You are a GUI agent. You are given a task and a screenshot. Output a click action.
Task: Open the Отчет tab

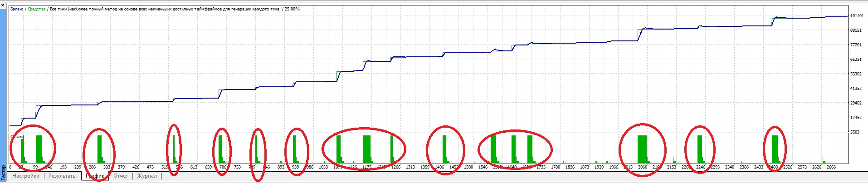(121, 176)
